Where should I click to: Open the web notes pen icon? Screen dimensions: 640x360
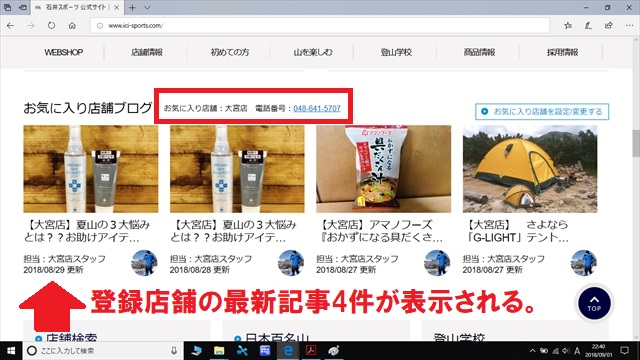click(588, 25)
